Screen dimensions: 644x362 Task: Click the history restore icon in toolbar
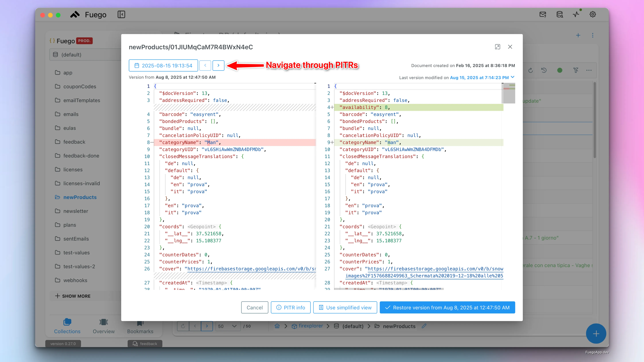click(x=544, y=71)
